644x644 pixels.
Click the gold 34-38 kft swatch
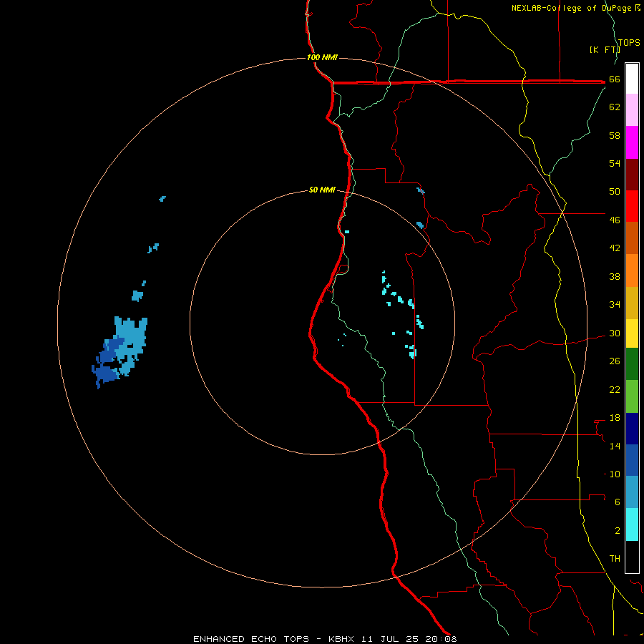pos(632,303)
